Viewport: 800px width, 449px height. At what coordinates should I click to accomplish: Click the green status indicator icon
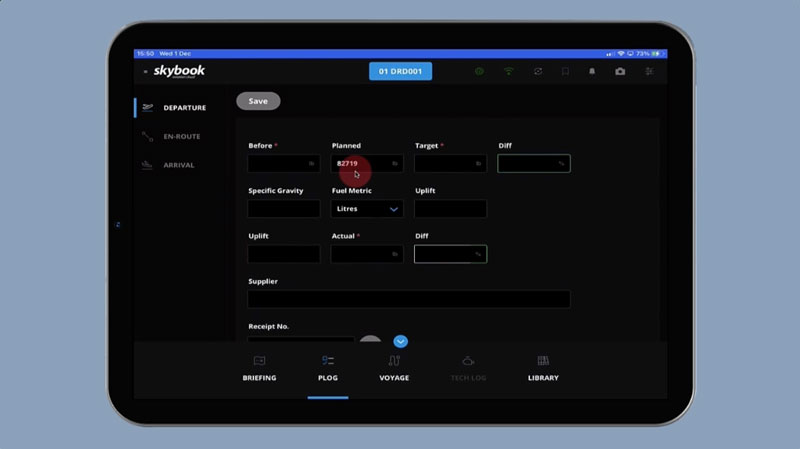479,72
